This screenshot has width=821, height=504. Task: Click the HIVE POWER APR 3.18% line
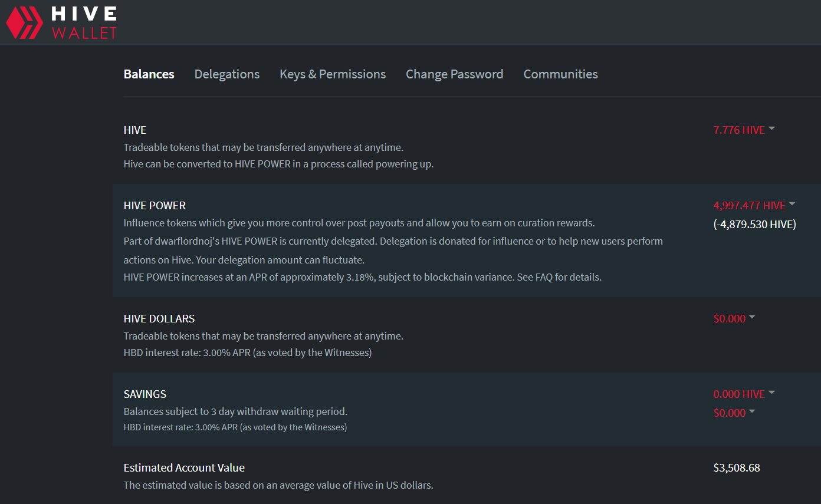pyautogui.click(x=363, y=277)
